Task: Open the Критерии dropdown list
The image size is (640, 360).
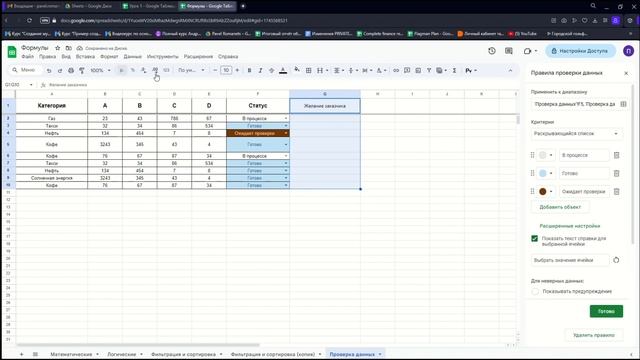Action: point(576,133)
